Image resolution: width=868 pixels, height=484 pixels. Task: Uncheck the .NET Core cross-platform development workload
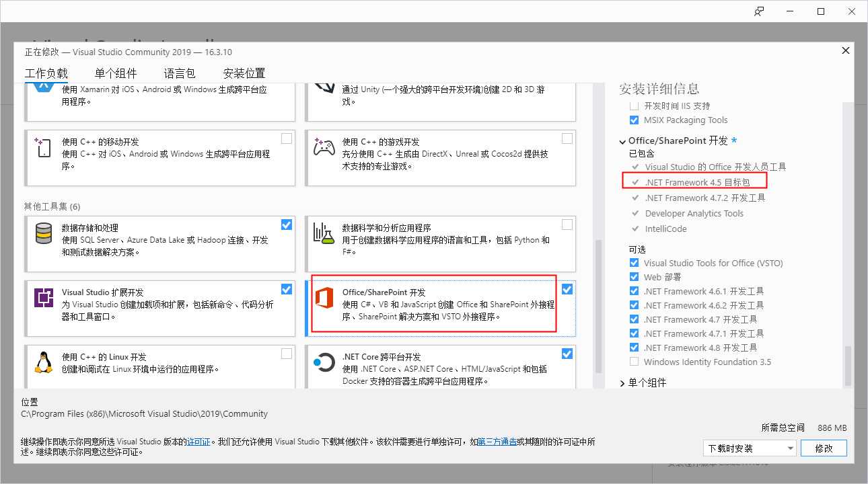[567, 354]
